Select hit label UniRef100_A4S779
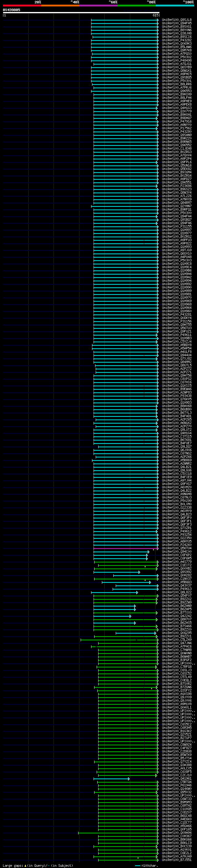 [x=176, y=562]
